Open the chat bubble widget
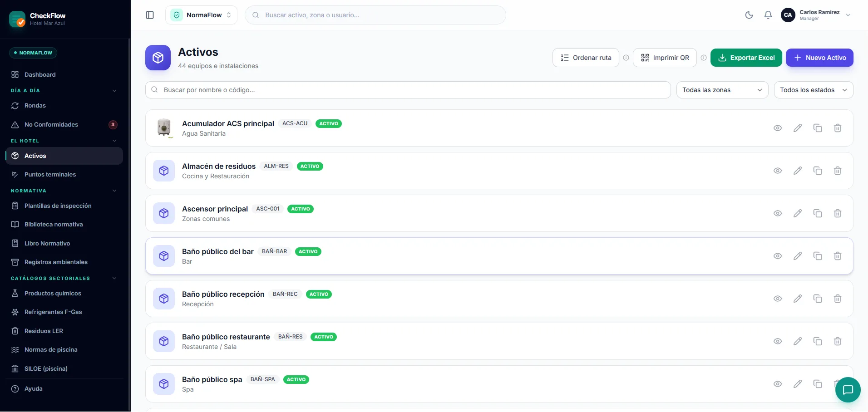The width and height of the screenshot is (868, 412). pos(848,390)
